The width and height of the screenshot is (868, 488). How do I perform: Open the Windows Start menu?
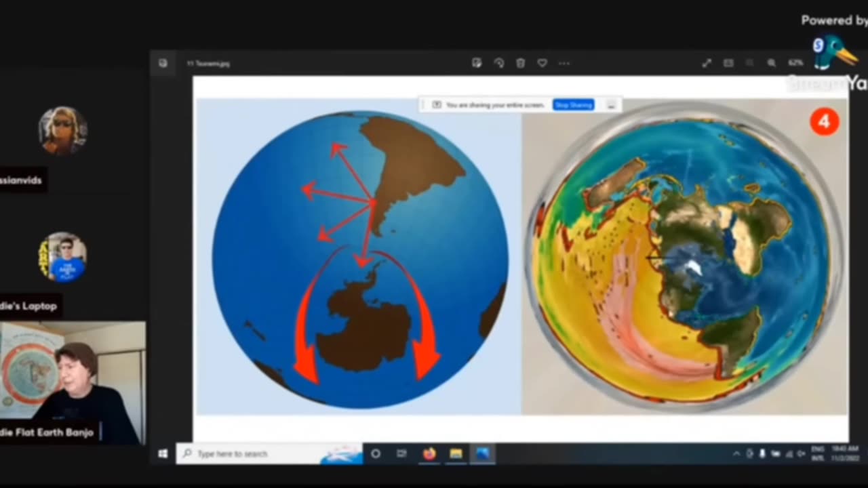pos(163,453)
